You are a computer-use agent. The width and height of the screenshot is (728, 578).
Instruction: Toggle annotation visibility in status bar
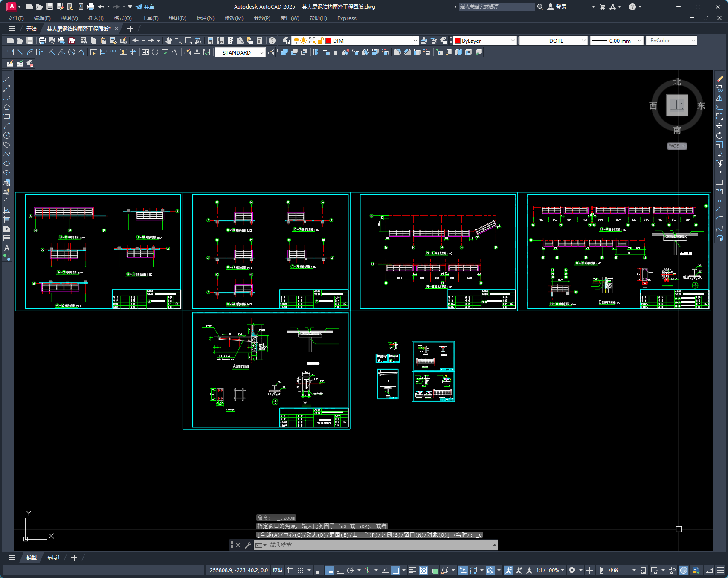point(509,570)
